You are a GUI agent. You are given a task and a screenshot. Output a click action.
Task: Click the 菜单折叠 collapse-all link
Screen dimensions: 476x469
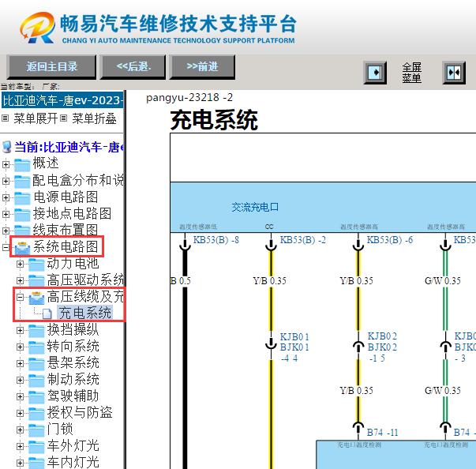[x=94, y=118]
